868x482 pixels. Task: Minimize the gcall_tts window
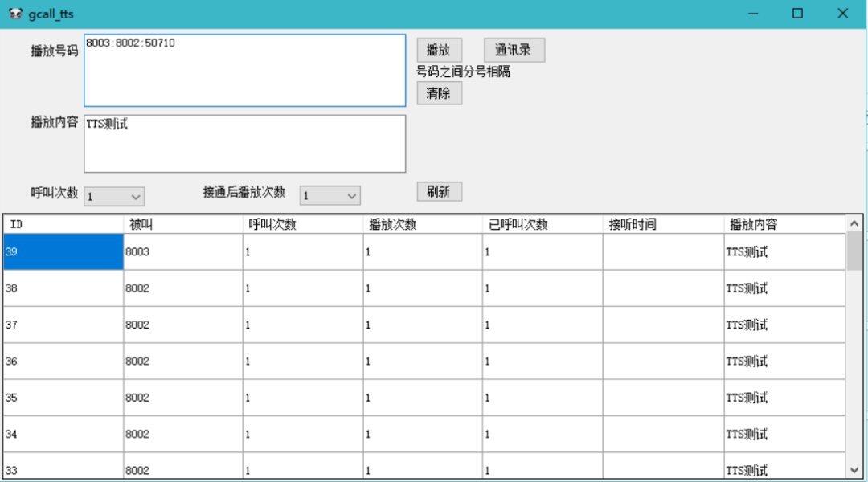click(753, 14)
